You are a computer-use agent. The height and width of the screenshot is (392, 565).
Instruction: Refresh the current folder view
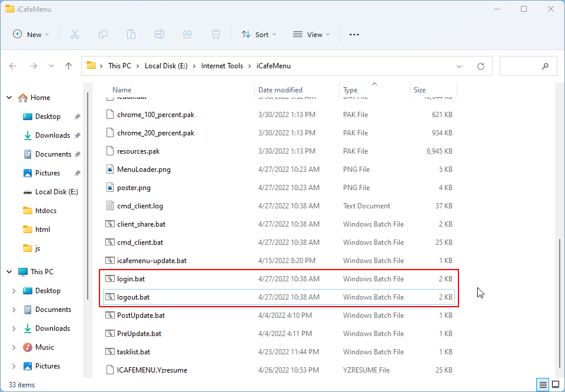pos(481,66)
